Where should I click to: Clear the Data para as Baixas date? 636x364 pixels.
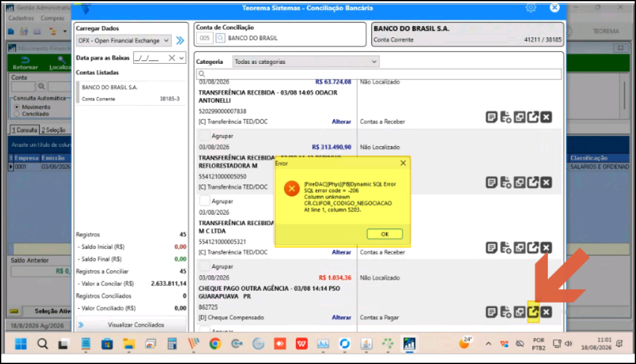pyautogui.click(x=172, y=58)
